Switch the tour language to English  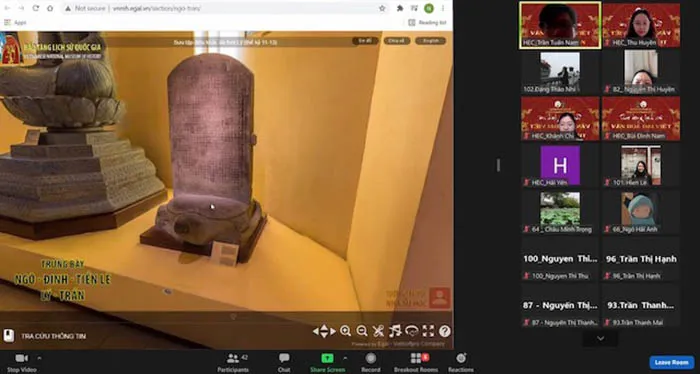(x=430, y=41)
